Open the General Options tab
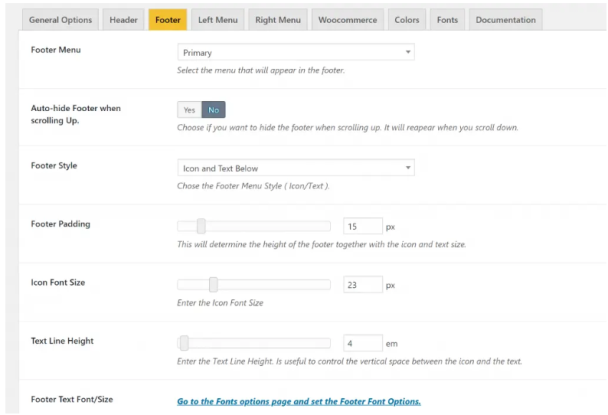The image size is (608, 415). pyautogui.click(x=60, y=20)
